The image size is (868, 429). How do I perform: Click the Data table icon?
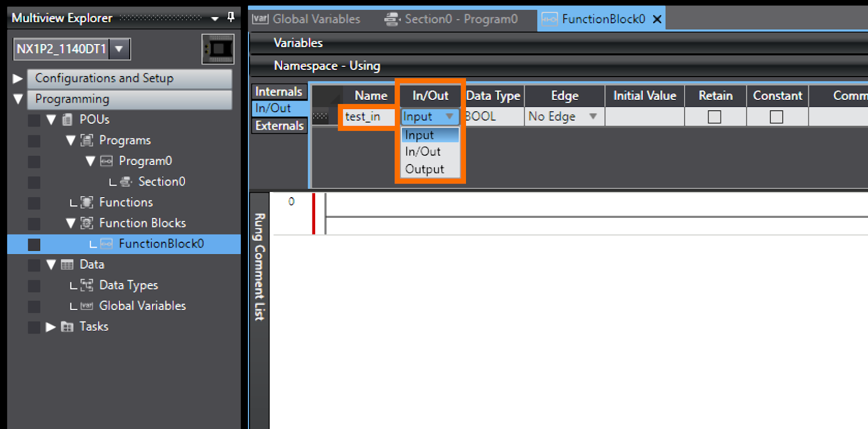tap(67, 264)
